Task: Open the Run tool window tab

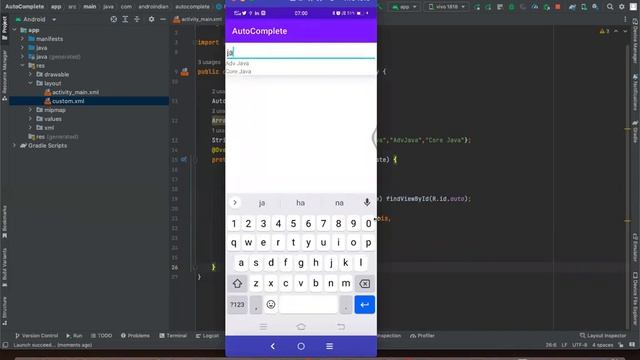Action: (x=74, y=336)
